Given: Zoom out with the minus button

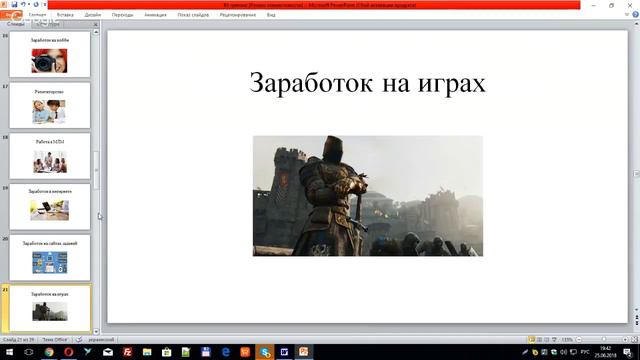Looking at the screenshot, I should click(x=578, y=340).
